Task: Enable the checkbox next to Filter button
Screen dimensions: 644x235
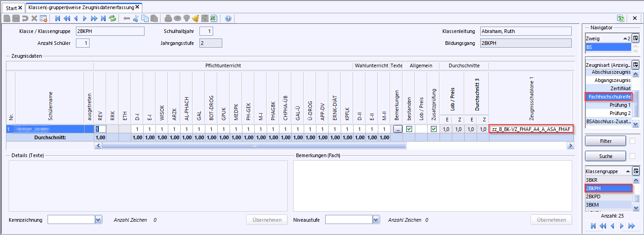Action: [632, 141]
